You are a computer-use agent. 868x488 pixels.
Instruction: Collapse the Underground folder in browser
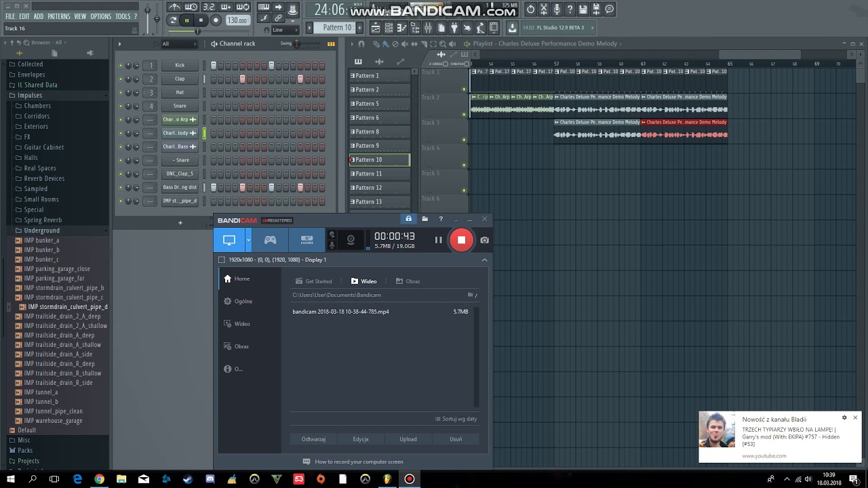[x=42, y=230]
